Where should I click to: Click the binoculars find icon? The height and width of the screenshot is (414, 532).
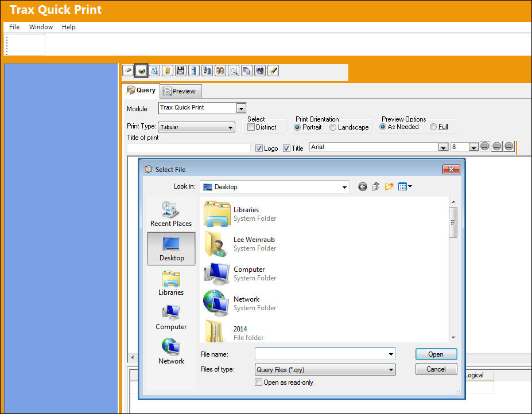[x=220, y=71]
